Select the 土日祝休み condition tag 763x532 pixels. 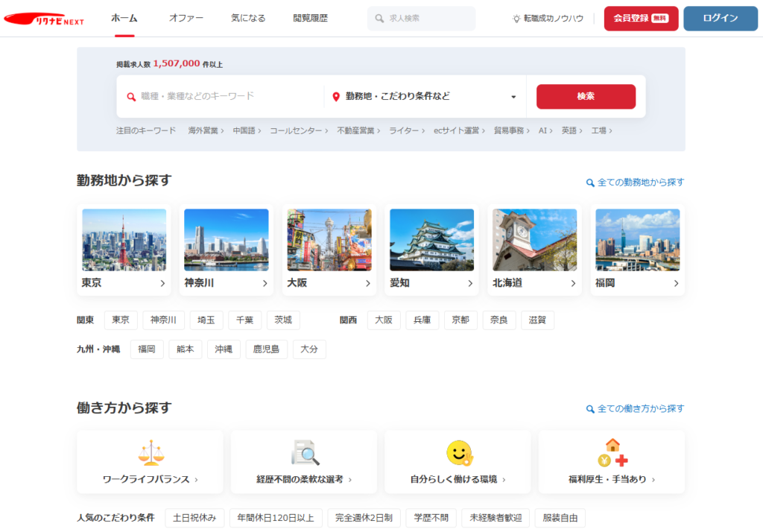[x=194, y=518]
